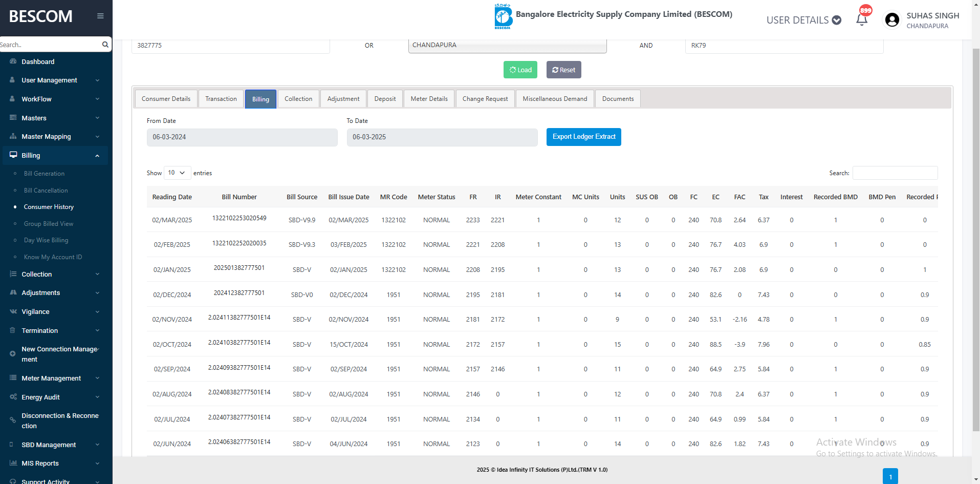This screenshot has height=484, width=980.
Task: Click the MIS Reports chart icon
Action: (13, 463)
